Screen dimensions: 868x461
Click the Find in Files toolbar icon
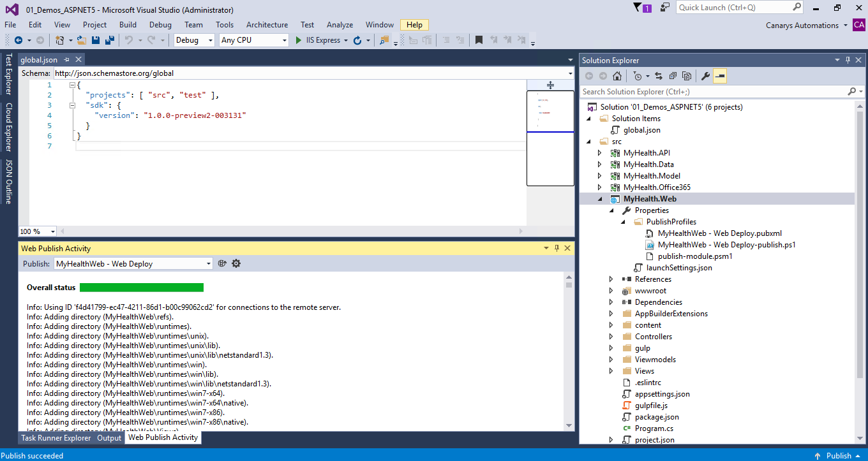click(384, 40)
